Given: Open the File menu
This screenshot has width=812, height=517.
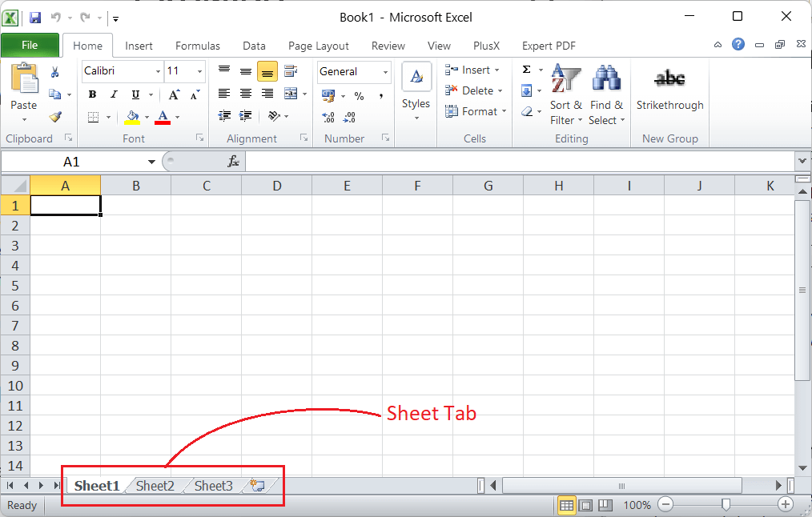Looking at the screenshot, I should [30, 46].
